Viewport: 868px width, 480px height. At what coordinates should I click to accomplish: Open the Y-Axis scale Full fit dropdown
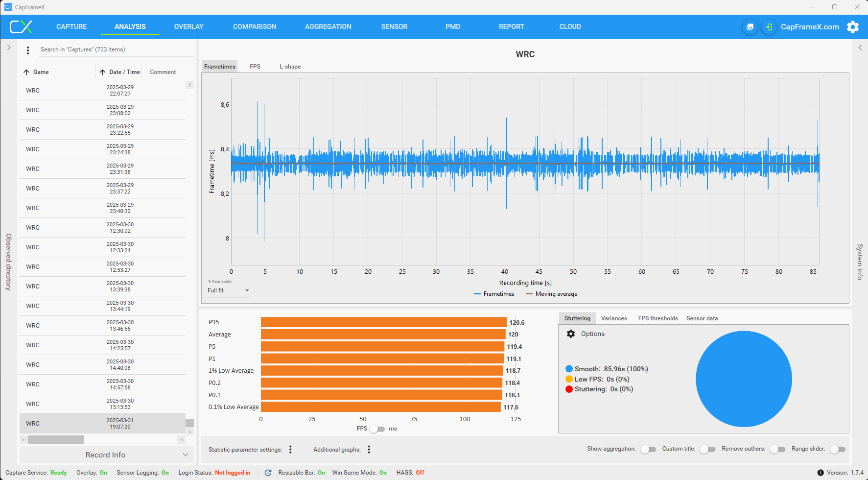click(228, 290)
